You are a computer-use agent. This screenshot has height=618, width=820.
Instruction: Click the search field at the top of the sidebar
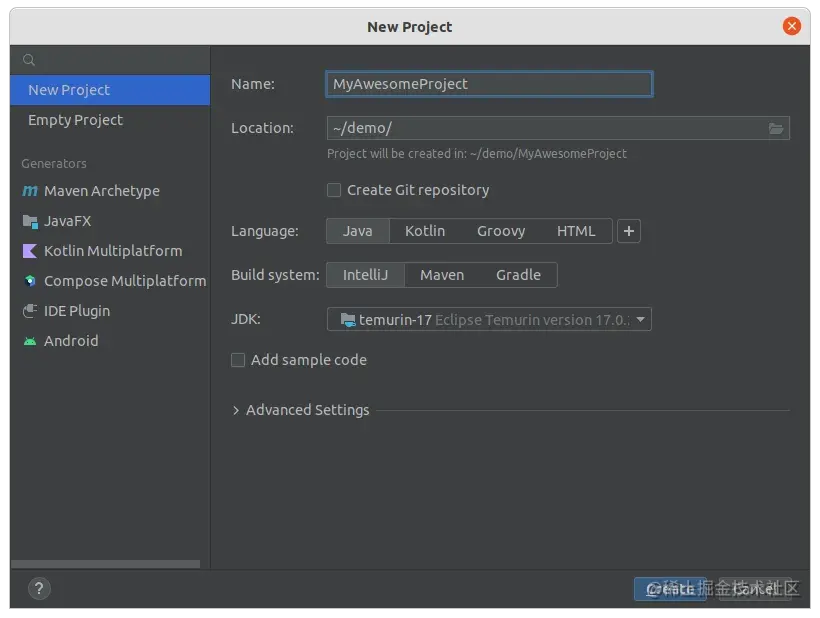click(x=110, y=60)
